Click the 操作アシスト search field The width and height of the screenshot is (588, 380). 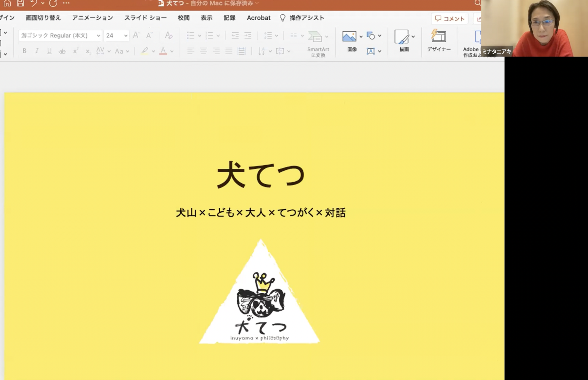point(307,18)
